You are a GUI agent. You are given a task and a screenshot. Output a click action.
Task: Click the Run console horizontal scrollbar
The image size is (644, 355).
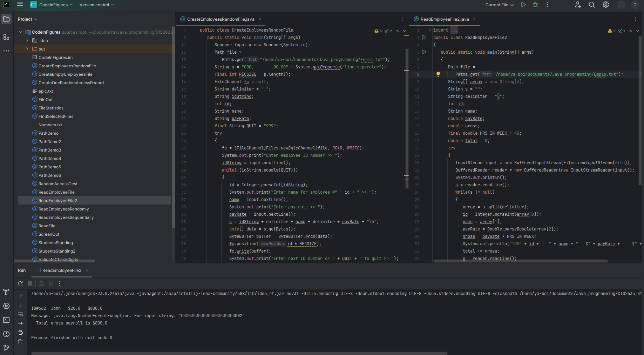[x=239, y=353]
